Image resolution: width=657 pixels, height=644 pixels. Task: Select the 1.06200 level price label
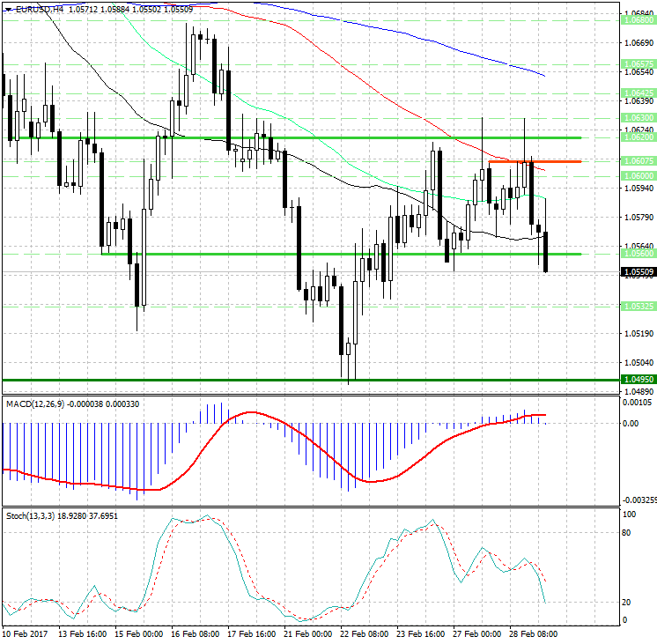pyautogui.click(x=639, y=137)
